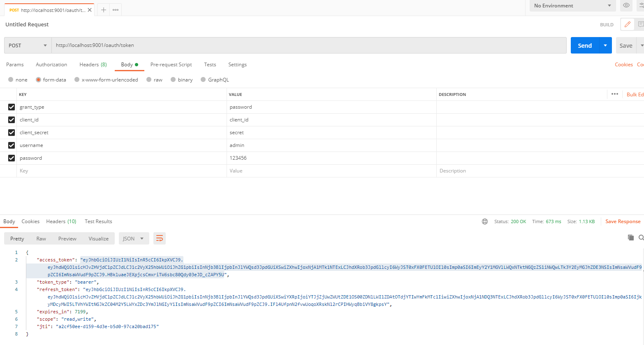The width and height of the screenshot is (644, 345).
Task: Click the jti line in response JSON
Action: click(x=98, y=326)
